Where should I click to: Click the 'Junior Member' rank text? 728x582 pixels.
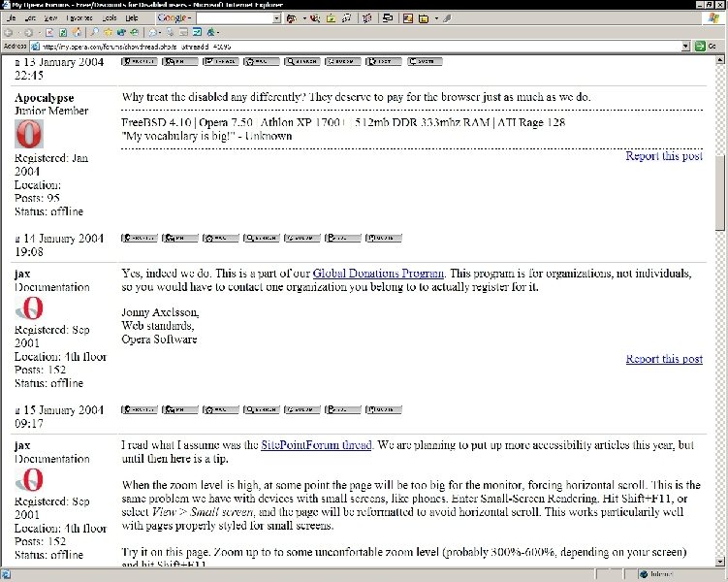click(x=51, y=111)
